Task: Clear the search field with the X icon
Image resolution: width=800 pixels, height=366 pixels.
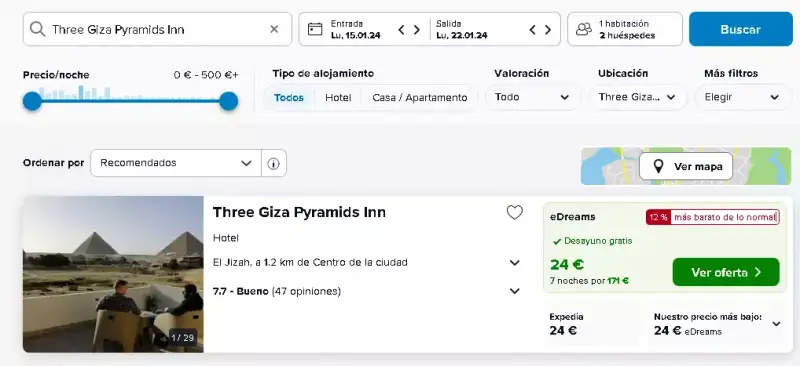Action: (x=274, y=29)
